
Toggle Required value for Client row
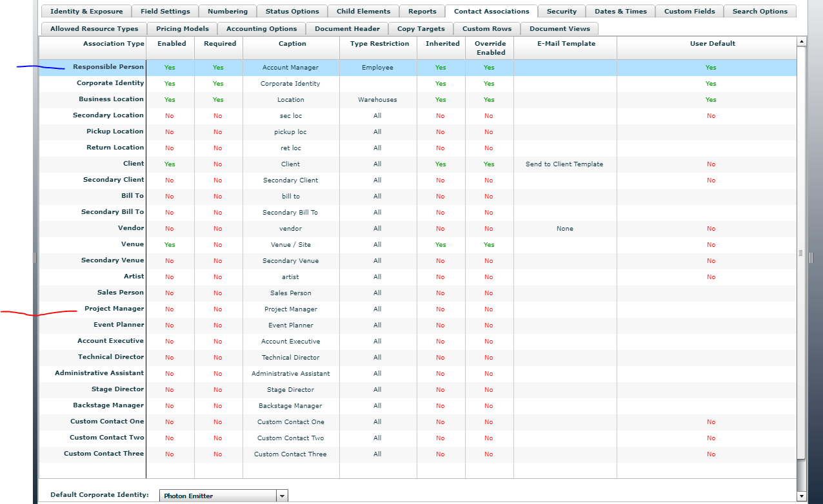click(218, 164)
